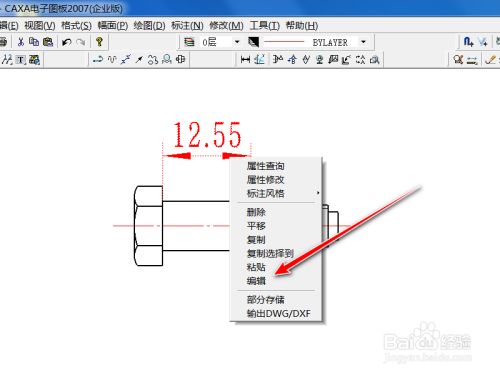Open the 格式(S) menu

pos(76,26)
